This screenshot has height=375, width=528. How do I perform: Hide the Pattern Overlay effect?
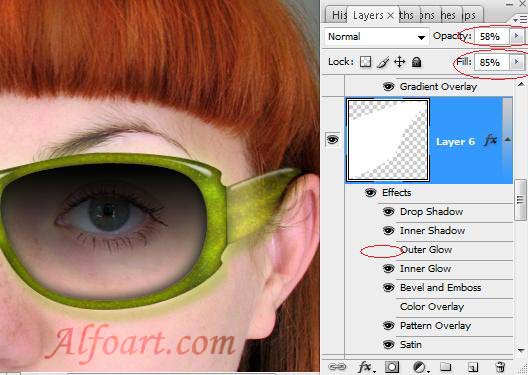coord(388,326)
